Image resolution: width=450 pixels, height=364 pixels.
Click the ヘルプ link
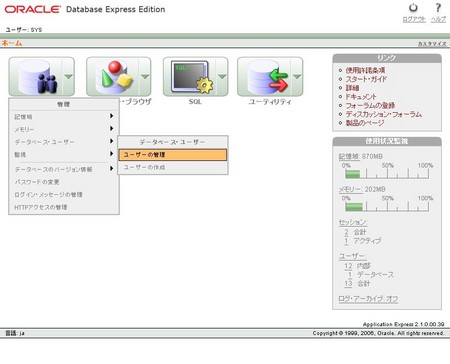coord(438,19)
